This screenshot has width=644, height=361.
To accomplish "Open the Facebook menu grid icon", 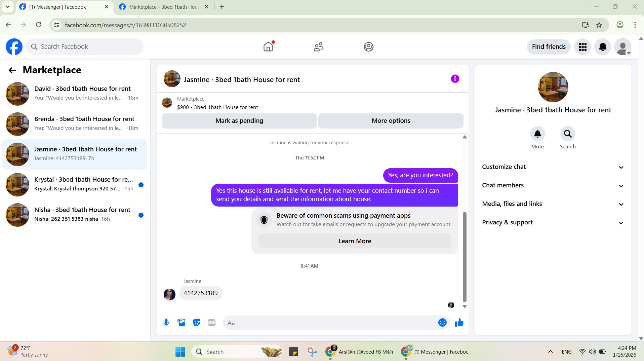I will 582,47.
